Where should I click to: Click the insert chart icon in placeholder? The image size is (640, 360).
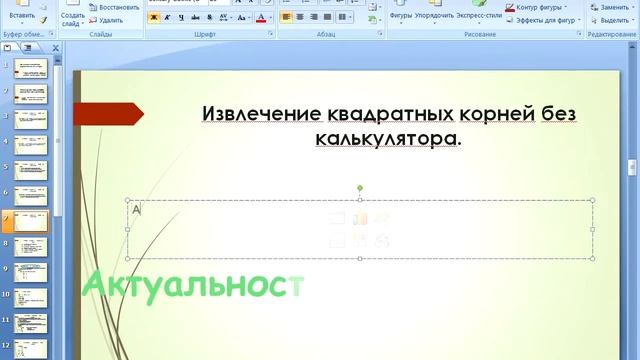[360, 219]
